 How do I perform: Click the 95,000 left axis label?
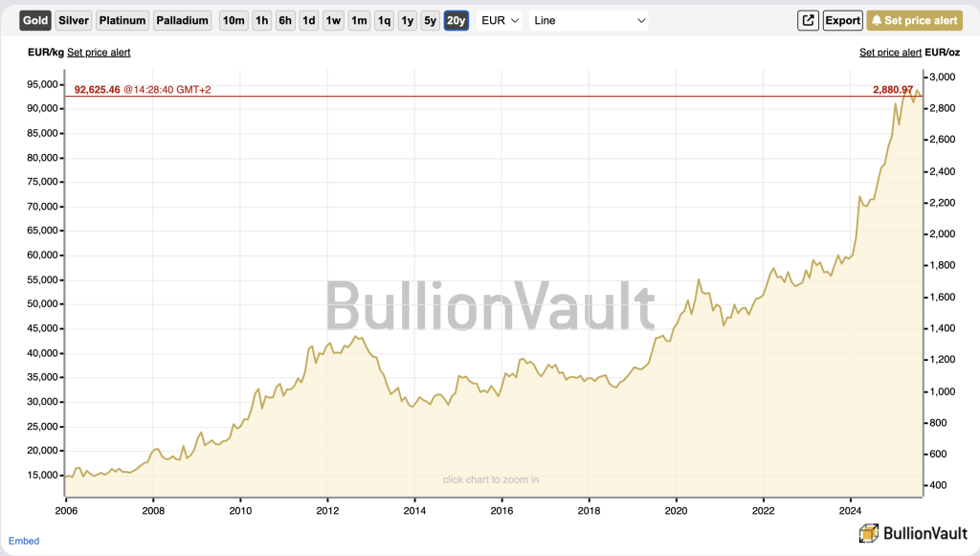point(42,84)
